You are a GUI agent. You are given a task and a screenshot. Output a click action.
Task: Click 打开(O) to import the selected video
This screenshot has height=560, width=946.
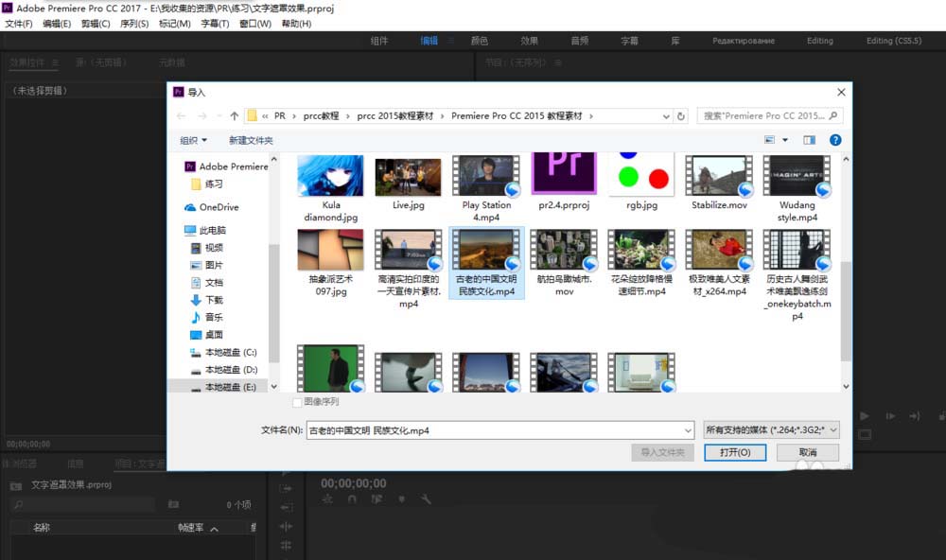[x=735, y=451]
